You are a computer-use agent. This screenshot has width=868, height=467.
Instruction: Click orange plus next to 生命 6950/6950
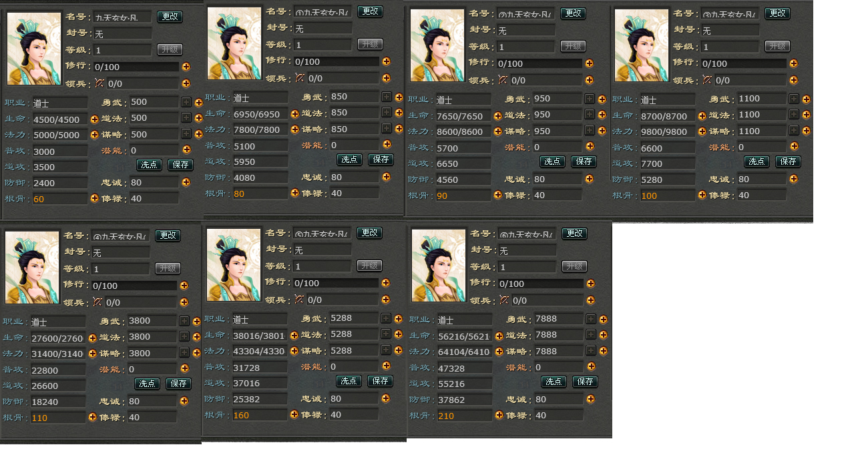[x=294, y=113]
